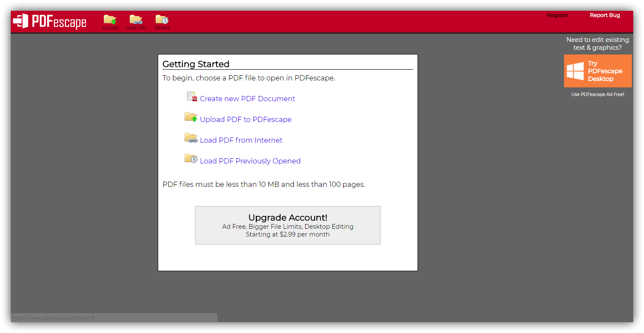The height and width of the screenshot is (333, 644).
Task: Select Load PDF from Internet link
Action: tap(241, 140)
